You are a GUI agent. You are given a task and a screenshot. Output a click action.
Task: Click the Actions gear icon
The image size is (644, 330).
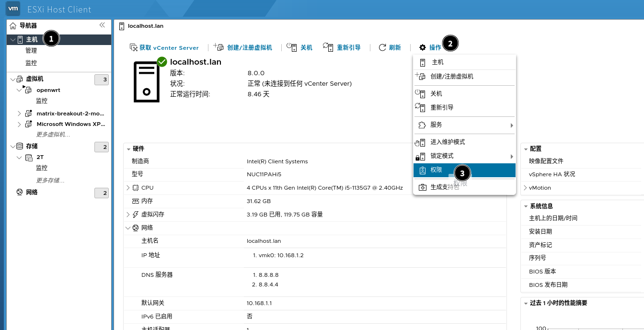pyautogui.click(x=423, y=47)
